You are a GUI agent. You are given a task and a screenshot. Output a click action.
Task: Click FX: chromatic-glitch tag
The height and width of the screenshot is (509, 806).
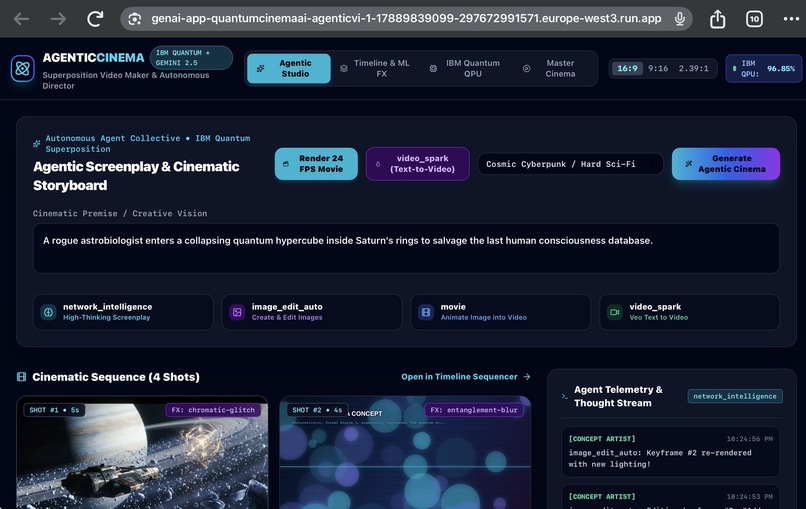213,410
